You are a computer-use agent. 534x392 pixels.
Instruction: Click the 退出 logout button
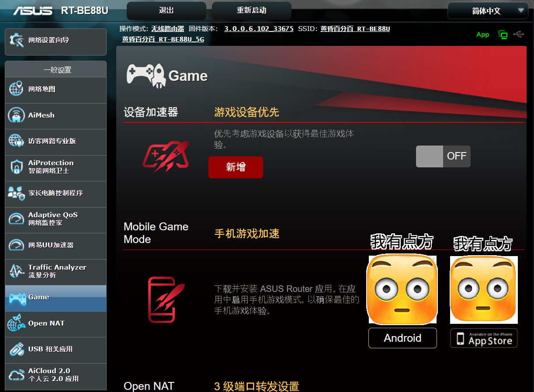(x=166, y=10)
